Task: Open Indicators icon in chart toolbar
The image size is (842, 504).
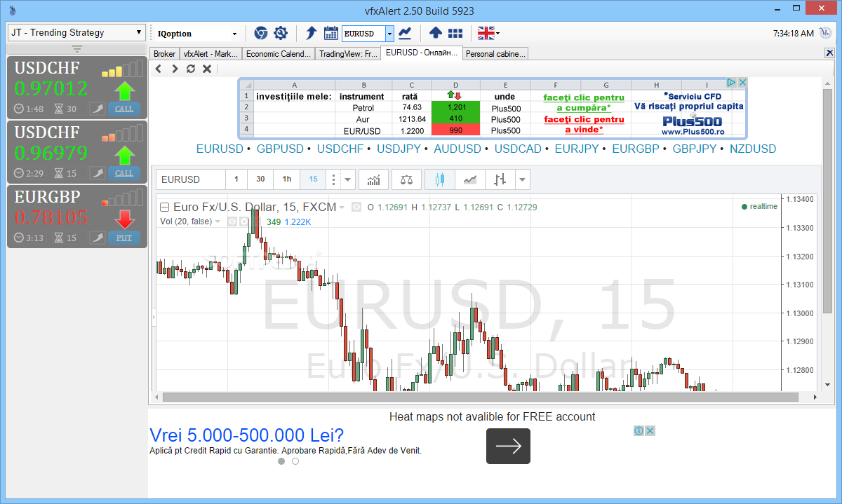Action: [x=373, y=179]
